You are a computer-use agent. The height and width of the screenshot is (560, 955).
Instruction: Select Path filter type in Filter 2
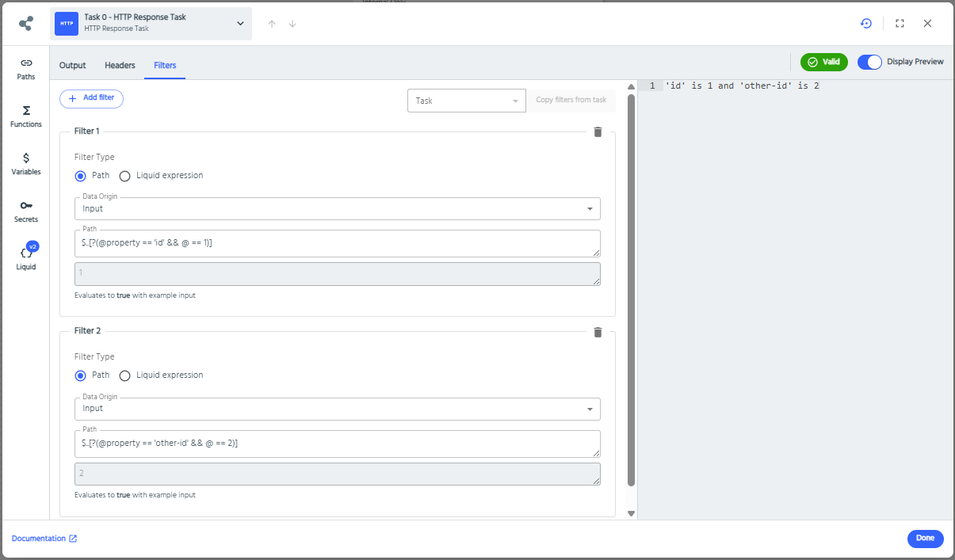pyautogui.click(x=80, y=375)
